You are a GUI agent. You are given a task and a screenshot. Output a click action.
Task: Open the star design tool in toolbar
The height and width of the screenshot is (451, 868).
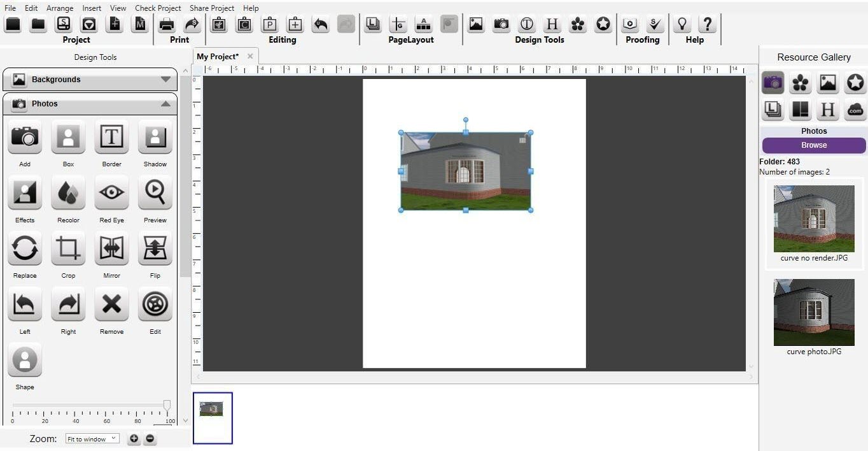pyautogui.click(x=603, y=24)
